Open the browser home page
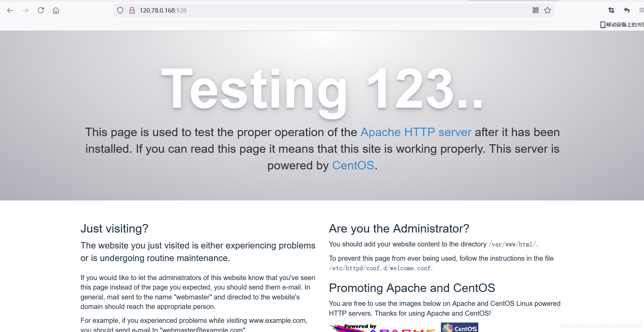The image size is (644, 332). pos(56,11)
